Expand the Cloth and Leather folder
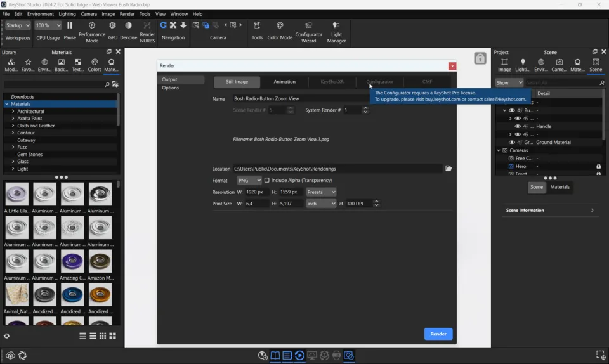 [x=13, y=126]
